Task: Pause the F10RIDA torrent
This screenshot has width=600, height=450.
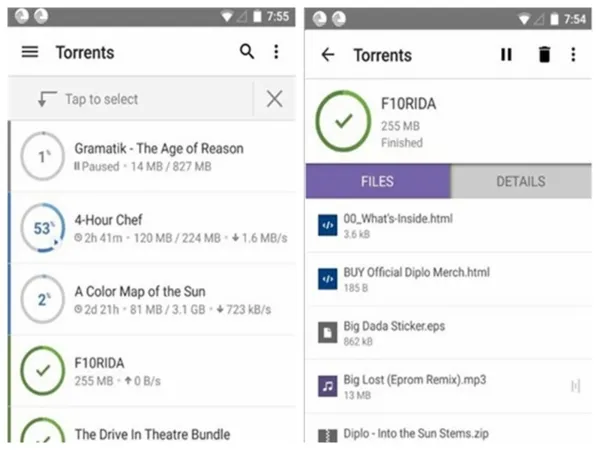Action: [506, 54]
